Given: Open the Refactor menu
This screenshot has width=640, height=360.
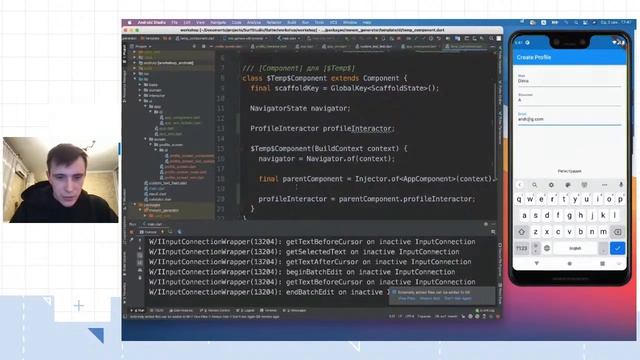Looking at the screenshot, I should pyautogui.click(x=274, y=22).
